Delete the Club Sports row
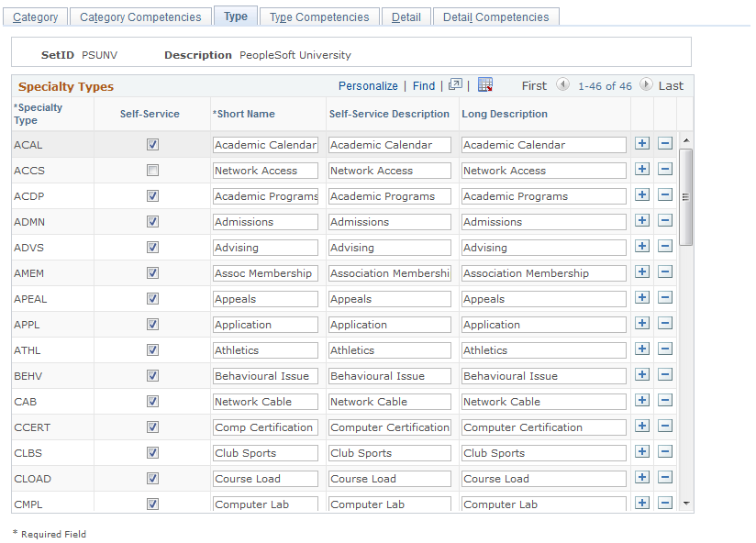Screen dimensions: 756x543 coord(665,451)
